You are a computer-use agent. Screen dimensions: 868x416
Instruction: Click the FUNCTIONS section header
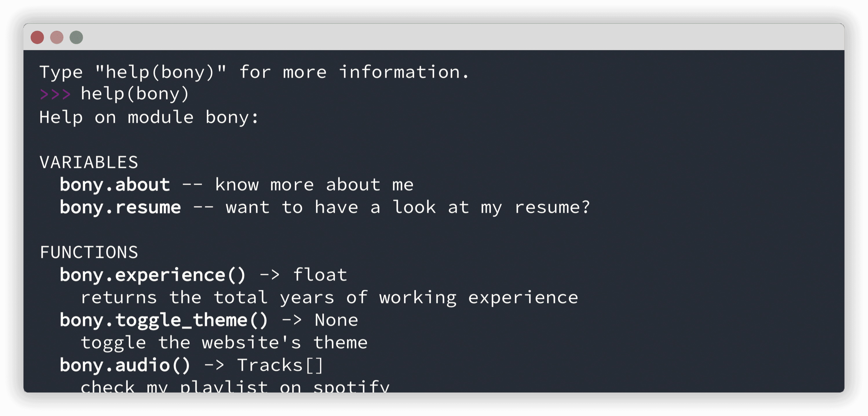pos(89,252)
